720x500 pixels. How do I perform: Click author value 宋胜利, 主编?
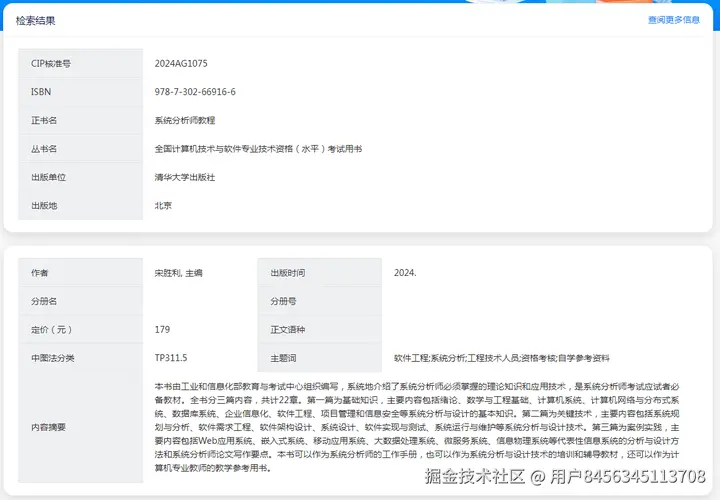click(179, 273)
